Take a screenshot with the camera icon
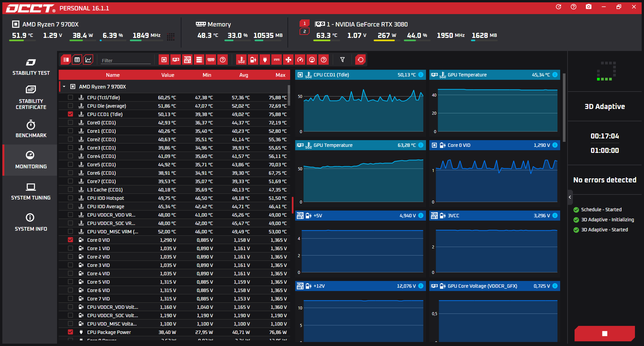This screenshot has height=346, width=644. [x=588, y=7]
